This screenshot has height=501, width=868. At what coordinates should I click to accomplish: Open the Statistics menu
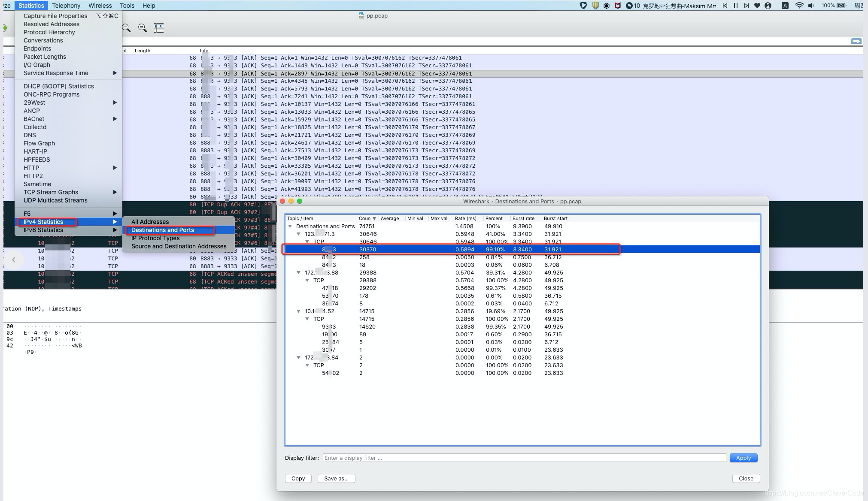click(x=31, y=6)
